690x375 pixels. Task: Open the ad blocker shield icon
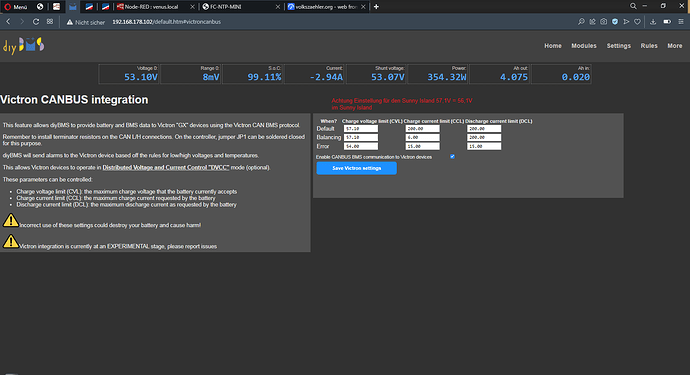pos(615,22)
